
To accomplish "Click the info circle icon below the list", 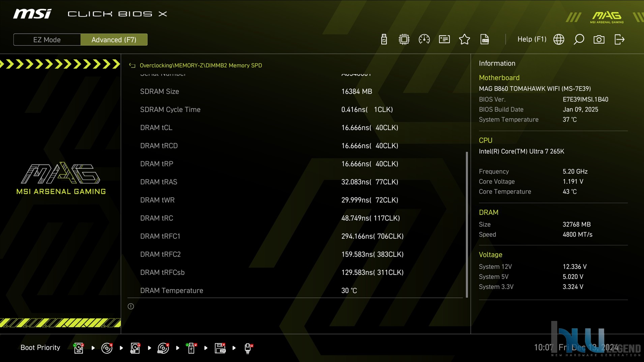I will click(x=131, y=306).
